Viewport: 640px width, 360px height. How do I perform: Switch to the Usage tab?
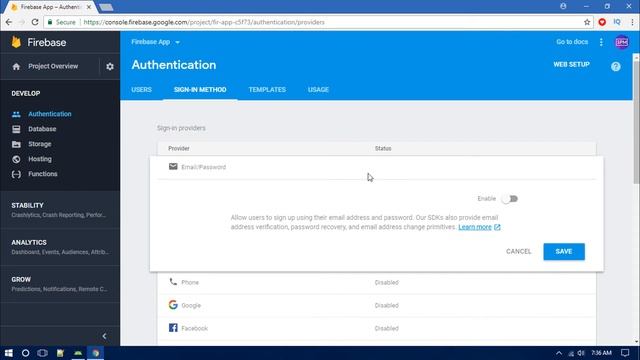[318, 89]
